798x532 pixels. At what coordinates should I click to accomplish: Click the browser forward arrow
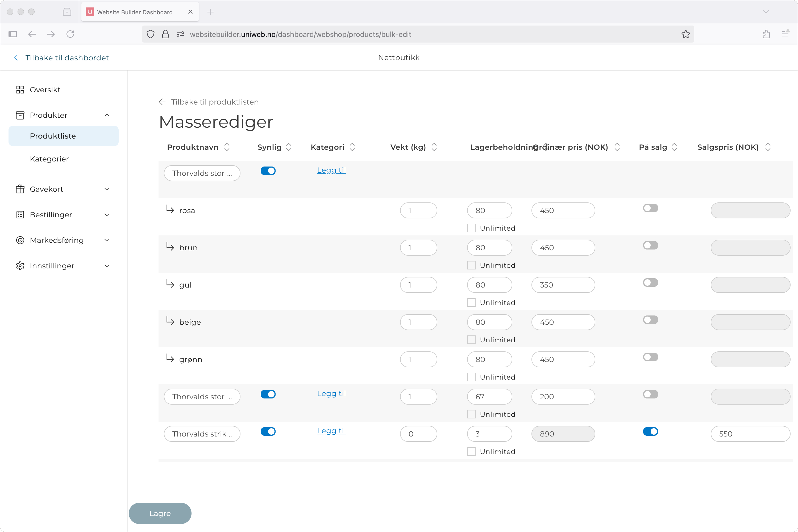[51, 34]
